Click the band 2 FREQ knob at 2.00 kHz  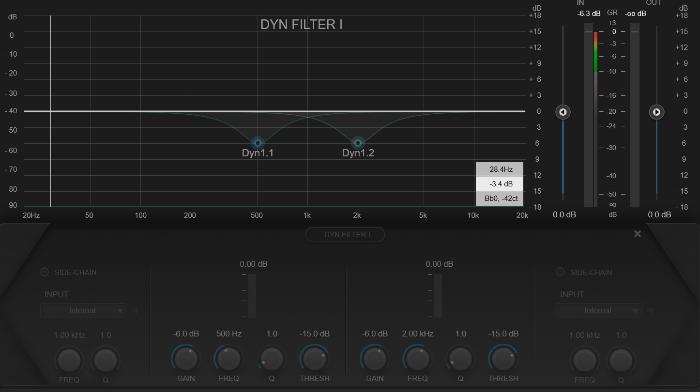coord(417,359)
